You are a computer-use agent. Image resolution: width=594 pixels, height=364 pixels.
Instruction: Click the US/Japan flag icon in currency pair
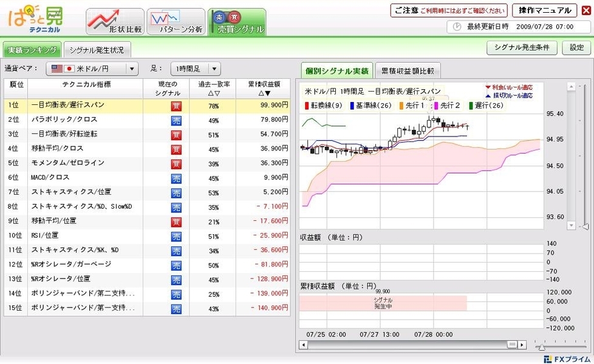63,69
